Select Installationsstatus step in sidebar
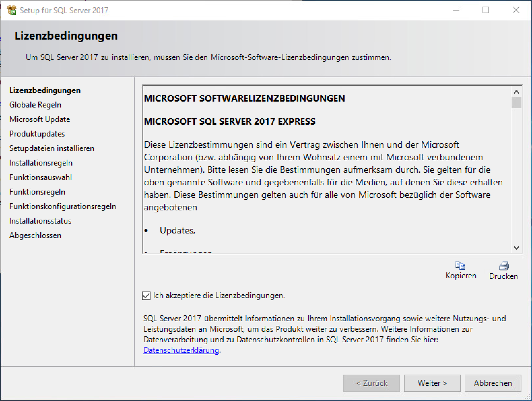The width and height of the screenshot is (532, 401). (40, 221)
